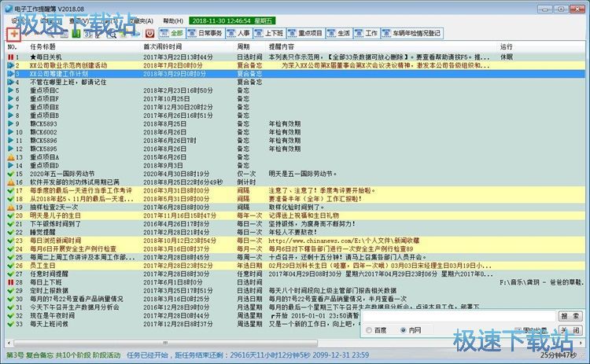The width and height of the screenshot is (590, 364).
Task: Click the magnifier search toolbar icon
Action: pos(112,35)
